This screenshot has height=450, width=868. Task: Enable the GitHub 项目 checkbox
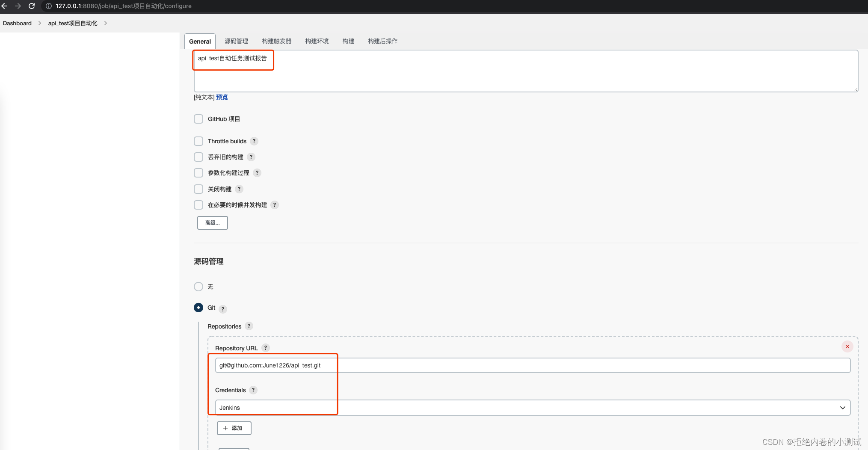click(198, 119)
